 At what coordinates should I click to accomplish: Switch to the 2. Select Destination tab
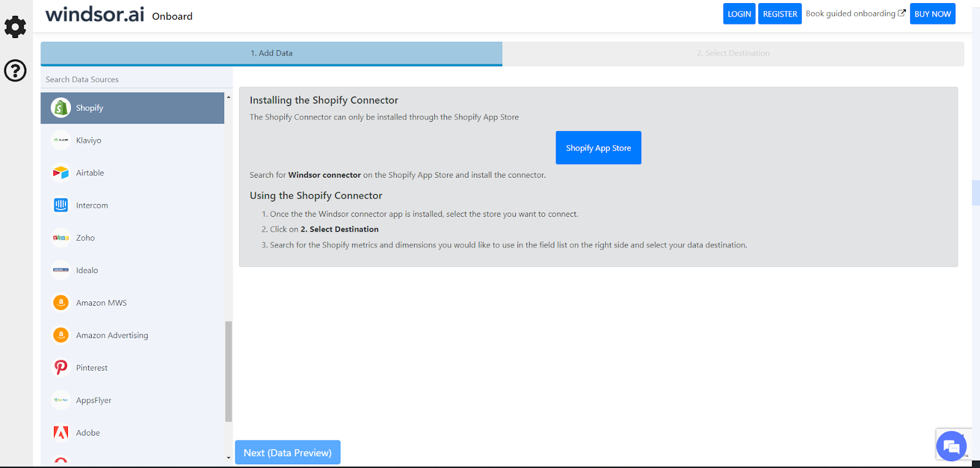[733, 53]
